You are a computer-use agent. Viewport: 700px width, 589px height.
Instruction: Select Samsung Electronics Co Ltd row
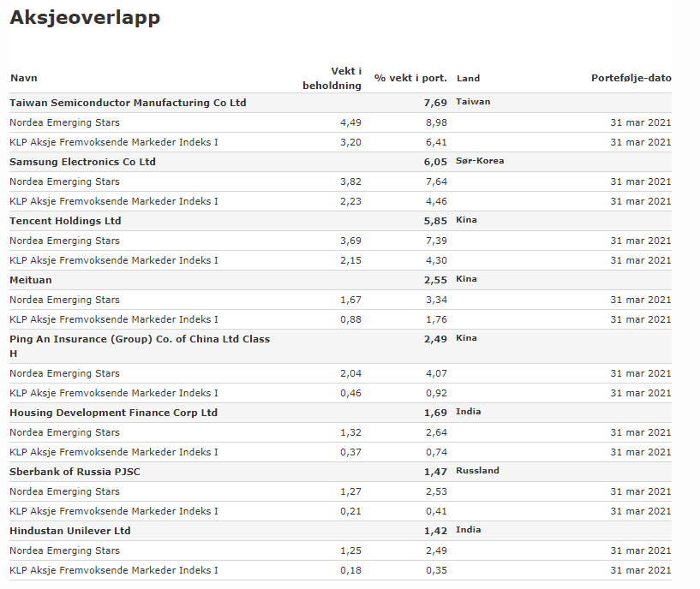point(340,162)
